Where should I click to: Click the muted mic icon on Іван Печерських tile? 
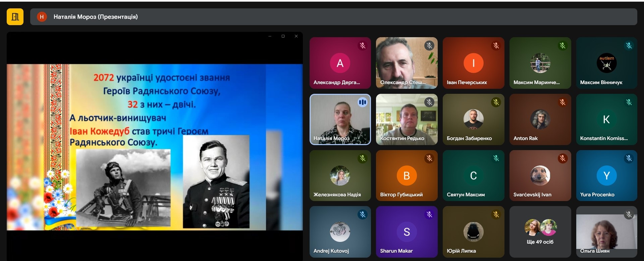tap(496, 46)
